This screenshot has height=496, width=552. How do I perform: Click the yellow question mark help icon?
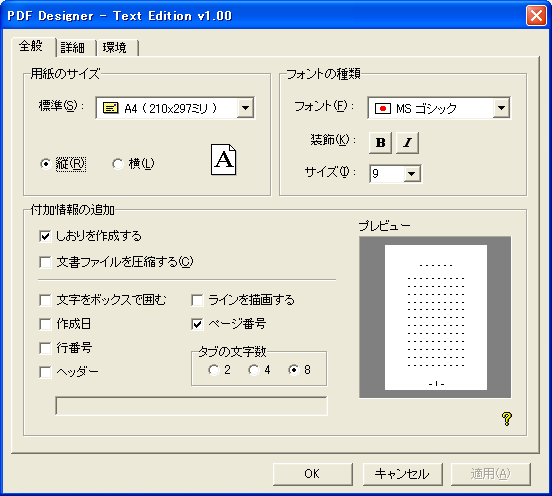coord(507,419)
